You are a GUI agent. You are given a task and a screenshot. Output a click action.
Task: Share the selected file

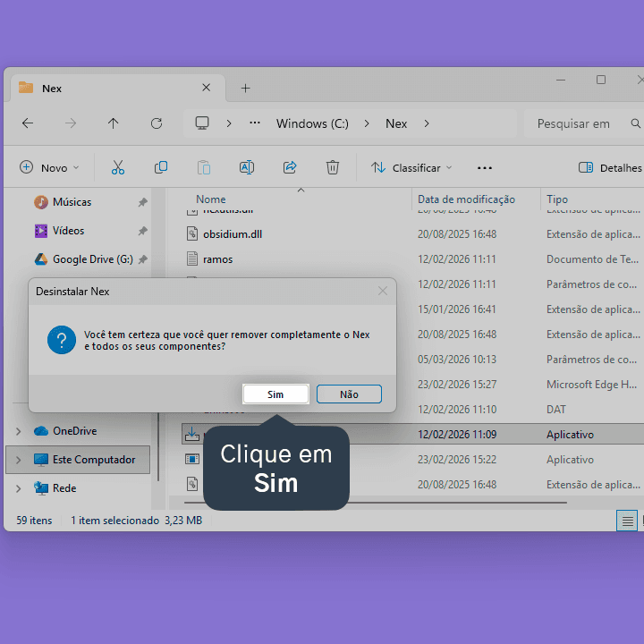[x=290, y=167]
